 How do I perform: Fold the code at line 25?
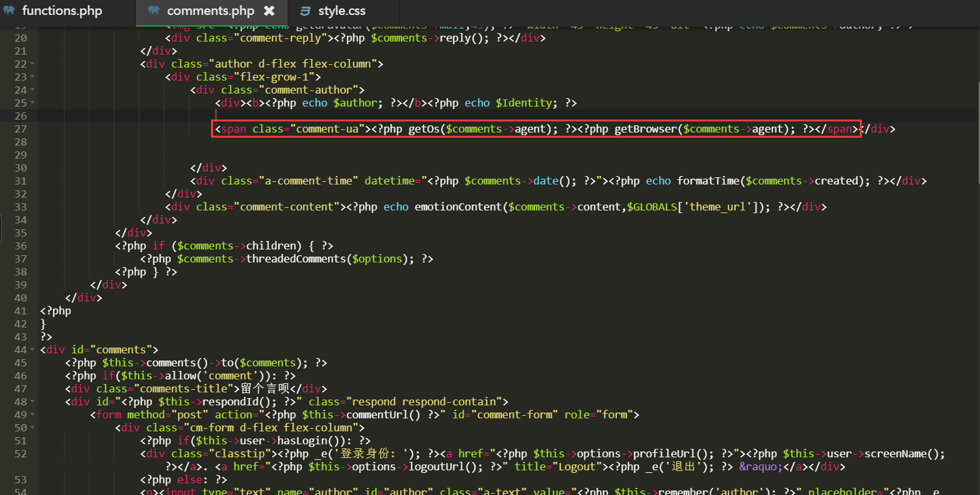(32, 103)
